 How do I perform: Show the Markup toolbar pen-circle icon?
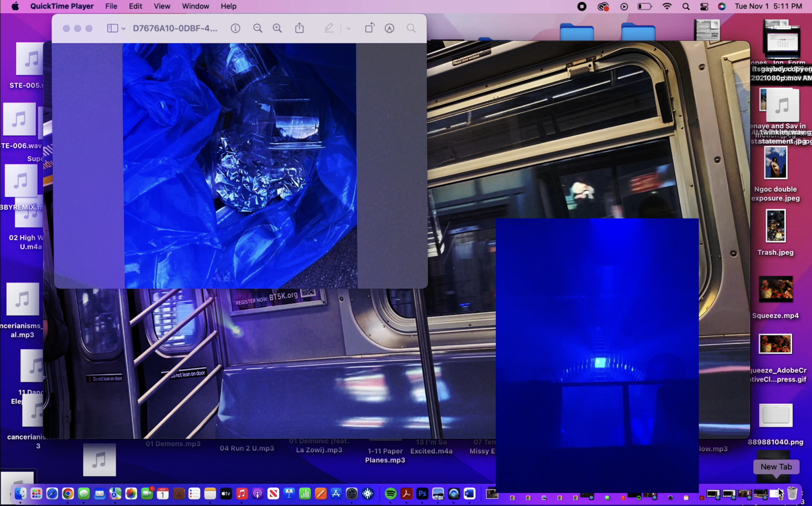point(389,29)
